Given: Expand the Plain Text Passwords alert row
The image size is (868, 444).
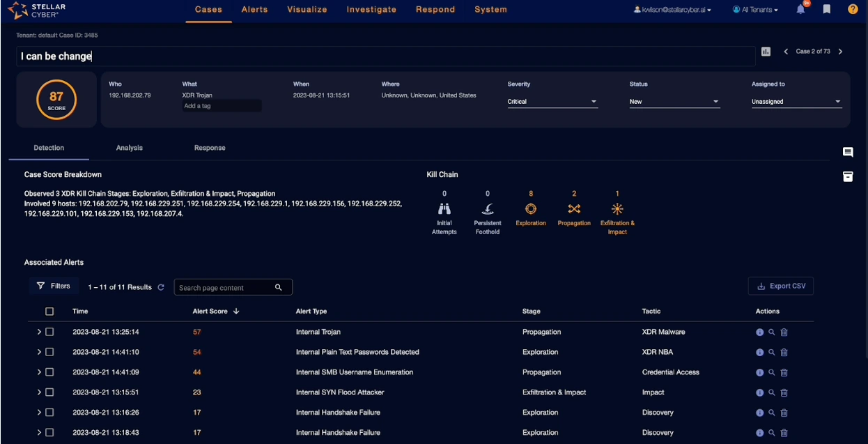Looking at the screenshot, I should tap(39, 353).
